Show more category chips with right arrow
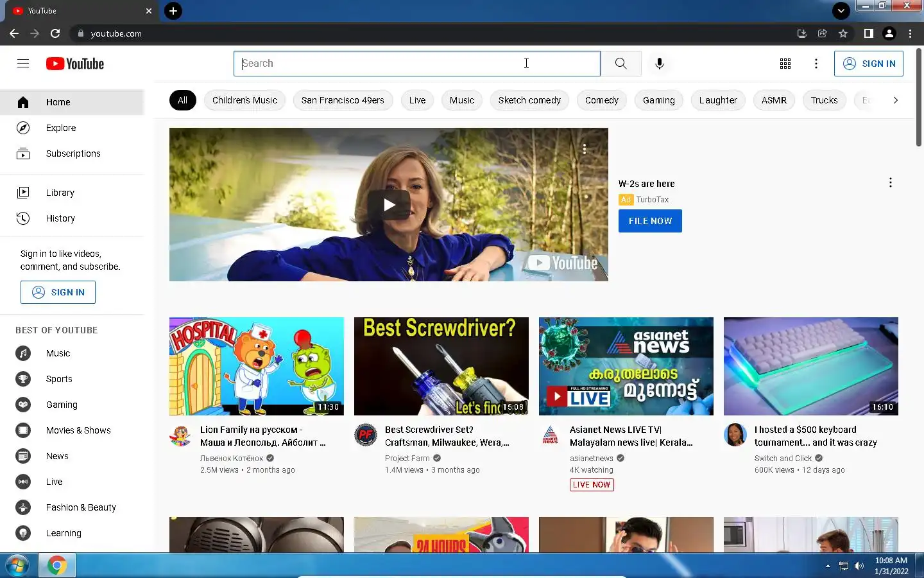This screenshot has height=578, width=924. click(x=895, y=100)
